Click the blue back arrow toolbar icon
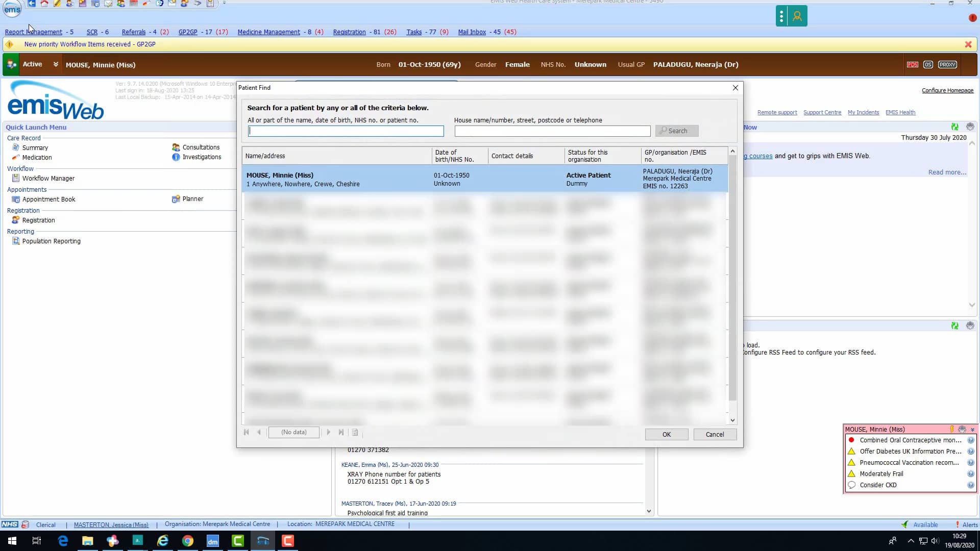 pyautogui.click(x=32, y=4)
